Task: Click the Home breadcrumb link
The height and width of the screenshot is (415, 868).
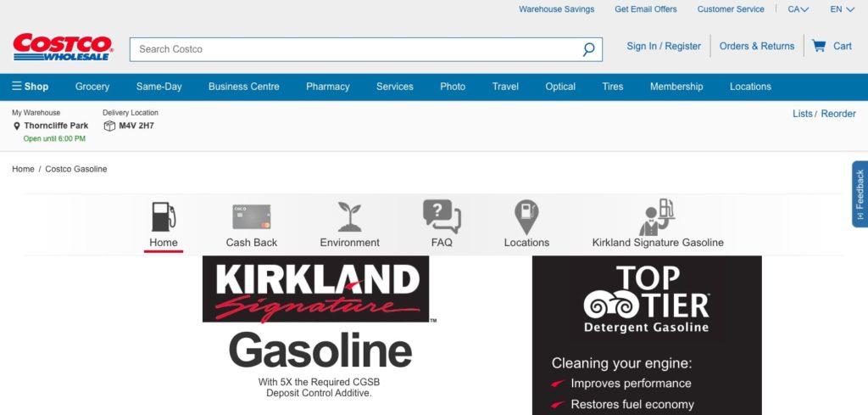Action: [23, 169]
